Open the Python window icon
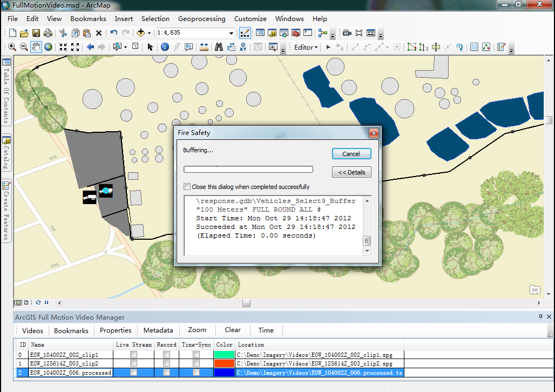The image size is (555, 392). click(308, 33)
